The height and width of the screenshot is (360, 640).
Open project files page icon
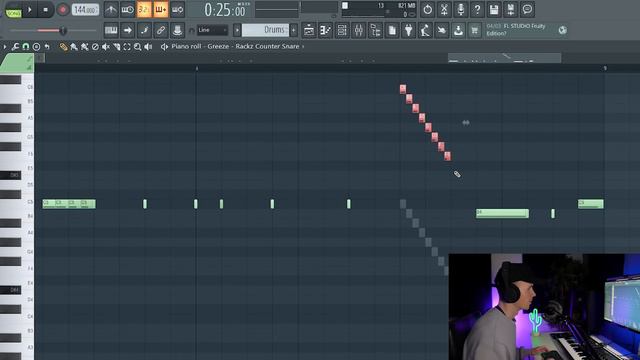[392, 30]
